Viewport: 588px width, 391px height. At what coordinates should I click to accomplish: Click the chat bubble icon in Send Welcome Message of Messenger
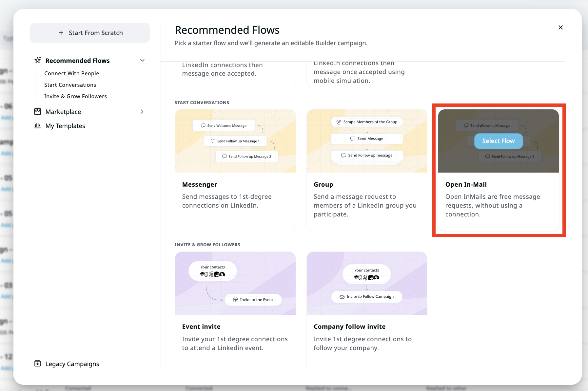point(203,125)
